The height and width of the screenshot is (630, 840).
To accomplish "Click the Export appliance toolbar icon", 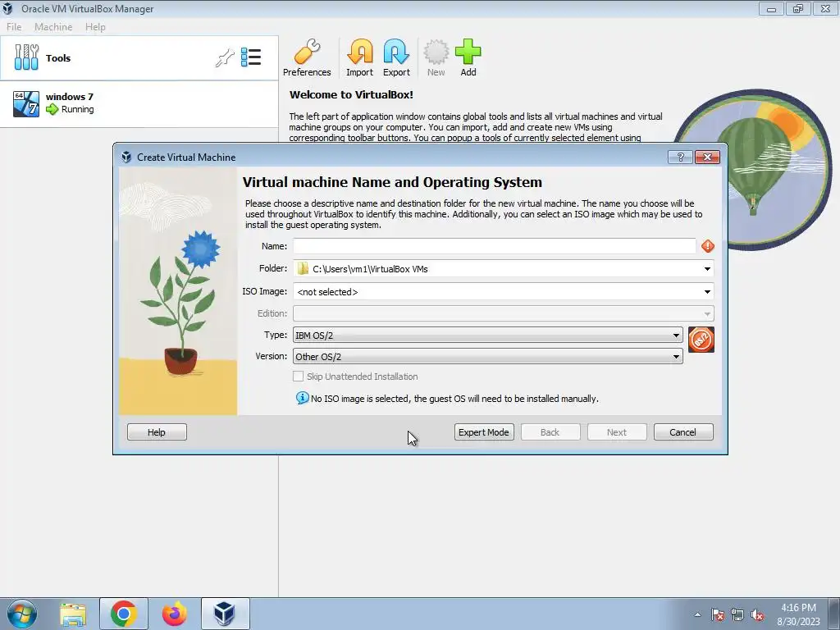I will pos(396,58).
